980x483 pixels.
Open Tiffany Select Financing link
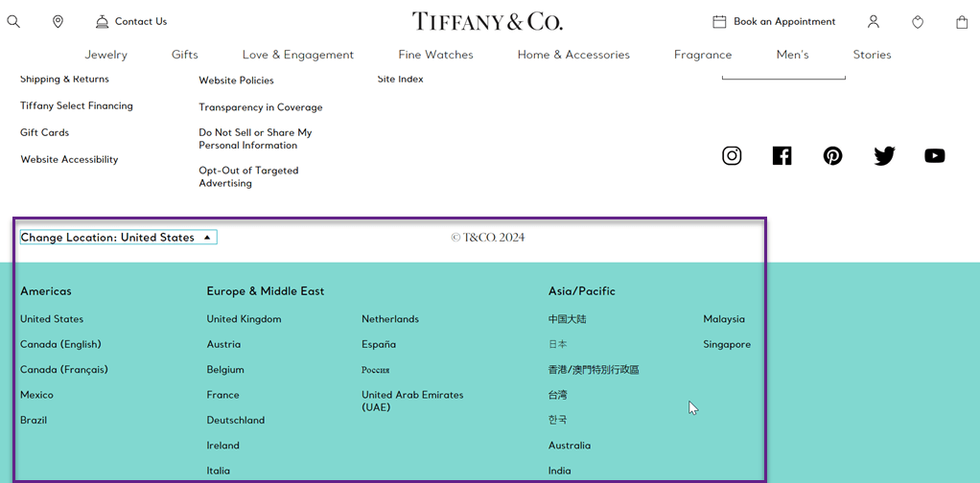77,106
